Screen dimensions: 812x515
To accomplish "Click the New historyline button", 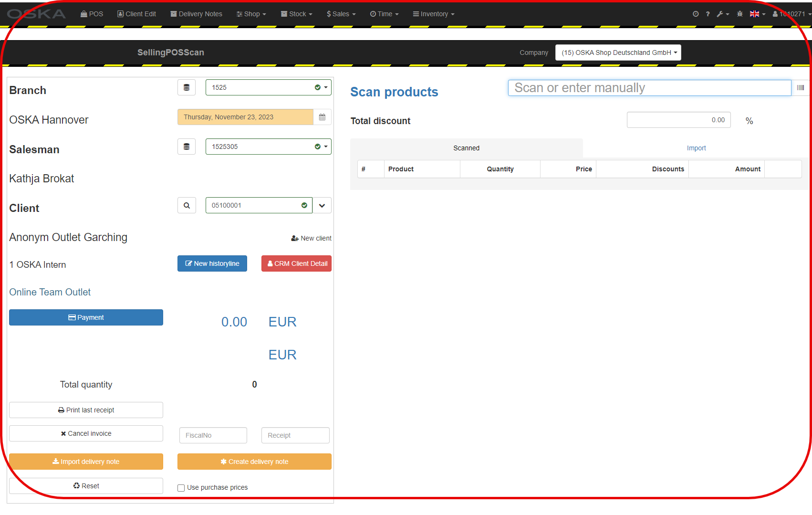I will (x=212, y=263).
